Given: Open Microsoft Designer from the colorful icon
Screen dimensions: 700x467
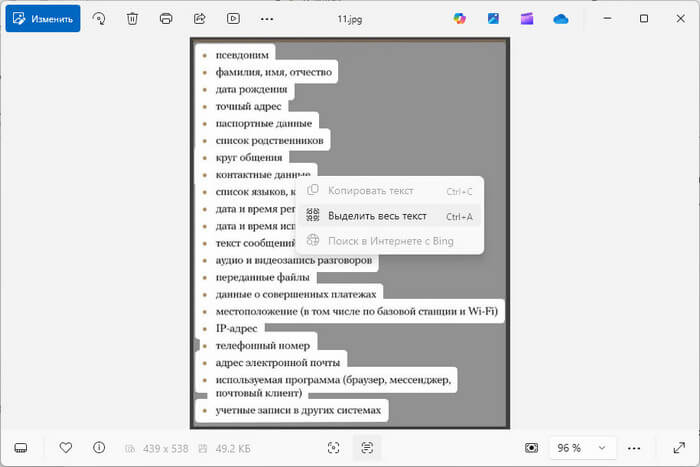Looking at the screenshot, I should [460, 18].
